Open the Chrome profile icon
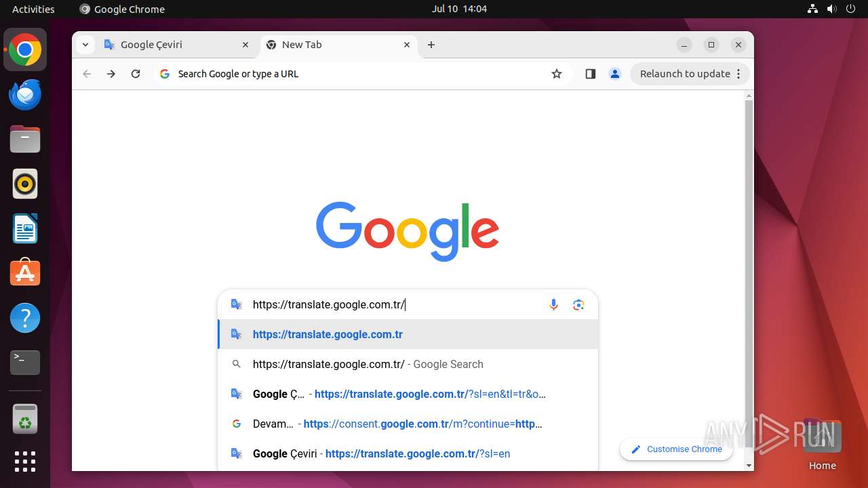Viewport: 868px width, 488px height. tap(615, 74)
